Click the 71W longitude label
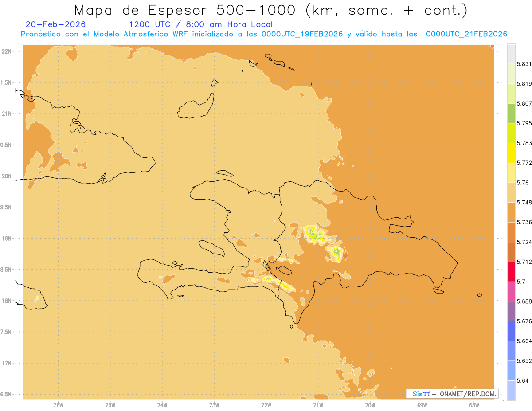 [318, 405]
